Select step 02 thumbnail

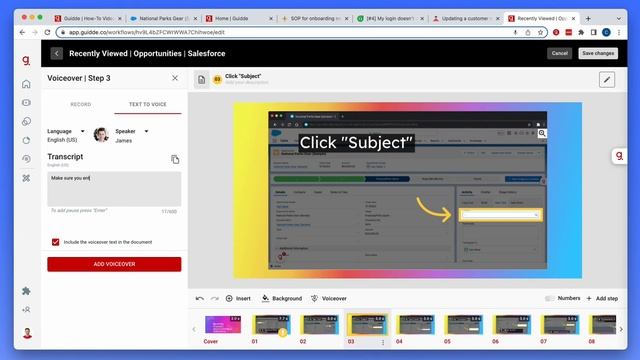point(319,324)
